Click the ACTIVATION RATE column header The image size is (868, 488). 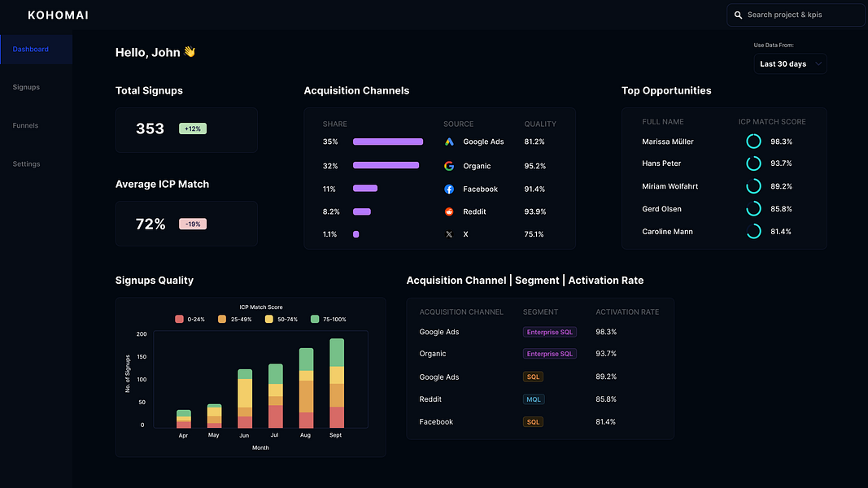627,312
